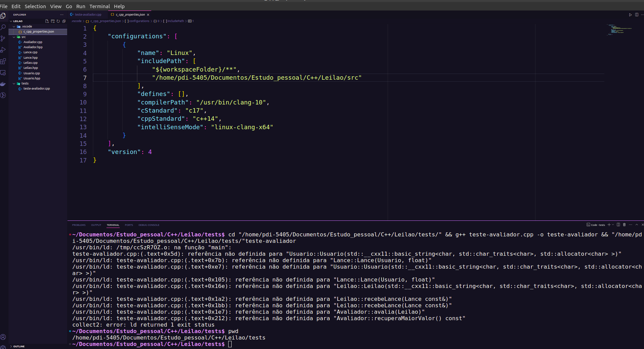Open the Edit menu
Screen dimensions: 644x349
(16, 6)
